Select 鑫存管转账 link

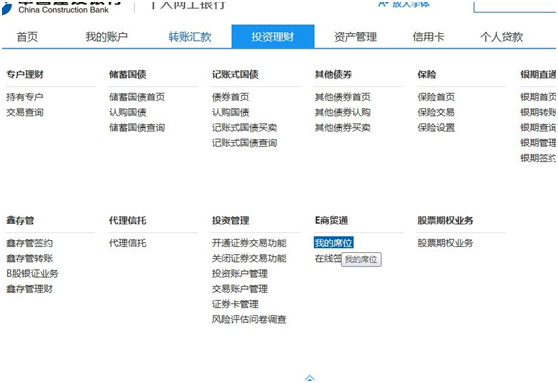[30, 258]
